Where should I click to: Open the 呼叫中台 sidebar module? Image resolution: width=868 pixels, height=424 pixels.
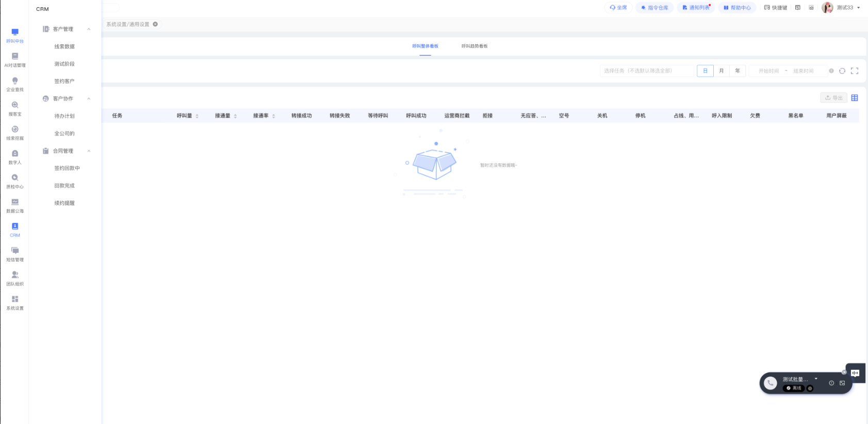15,35
